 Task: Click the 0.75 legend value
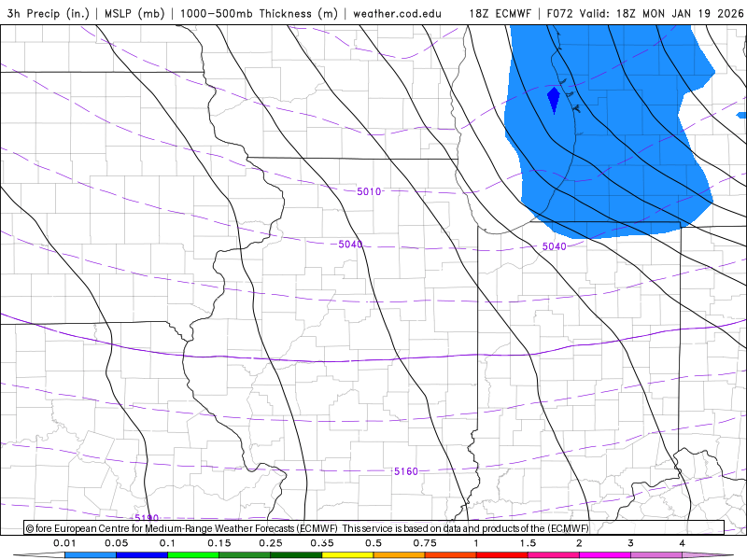425,543
